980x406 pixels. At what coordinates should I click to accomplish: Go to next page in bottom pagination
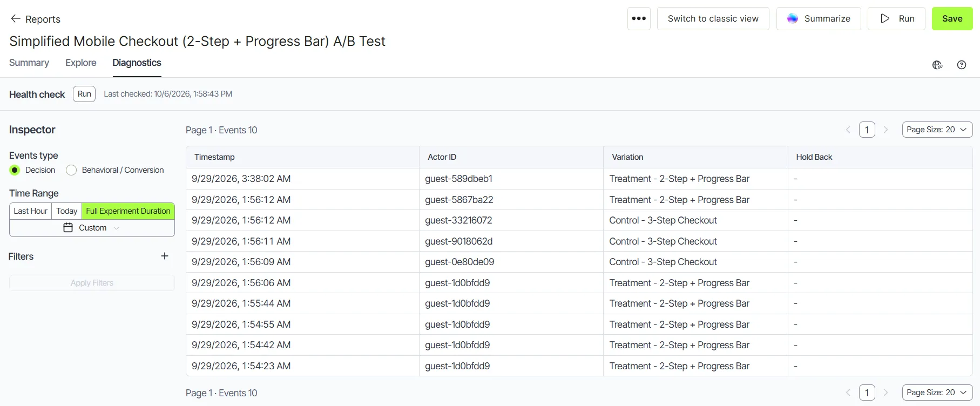click(x=886, y=393)
